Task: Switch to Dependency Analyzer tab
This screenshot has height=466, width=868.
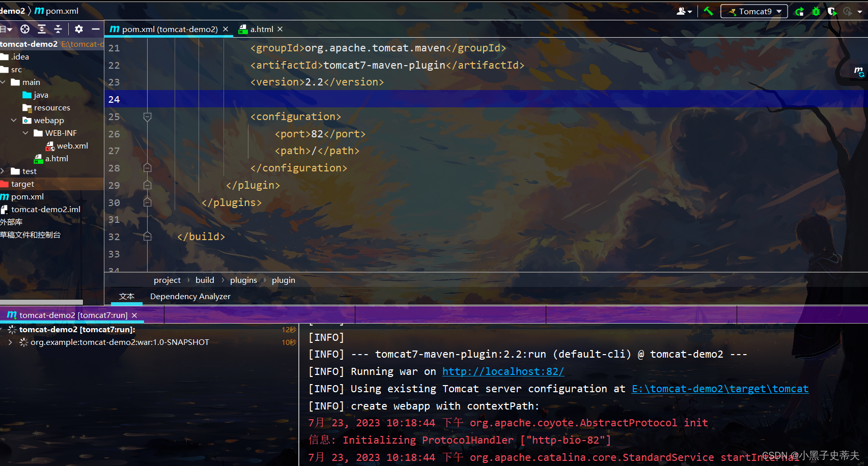Action: 190,296
